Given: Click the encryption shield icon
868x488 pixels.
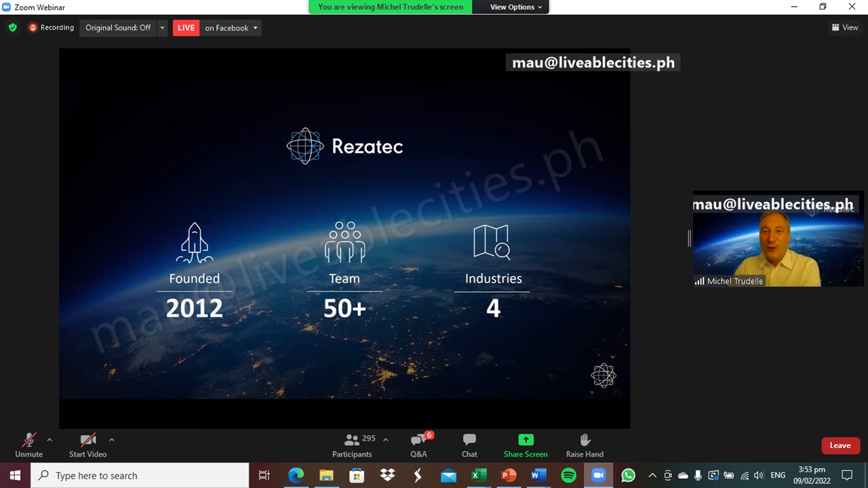Looking at the screenshot, I should click(x=12, y=28).
